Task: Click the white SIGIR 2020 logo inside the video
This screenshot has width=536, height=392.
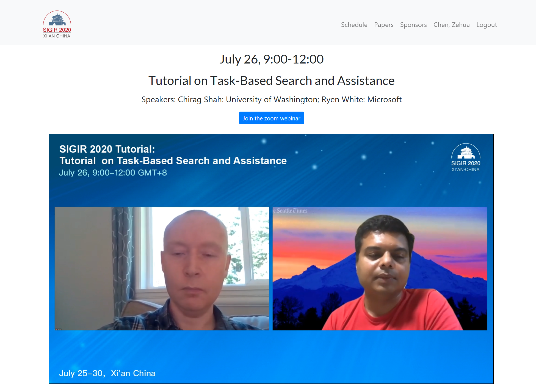Action: (465, 158)
